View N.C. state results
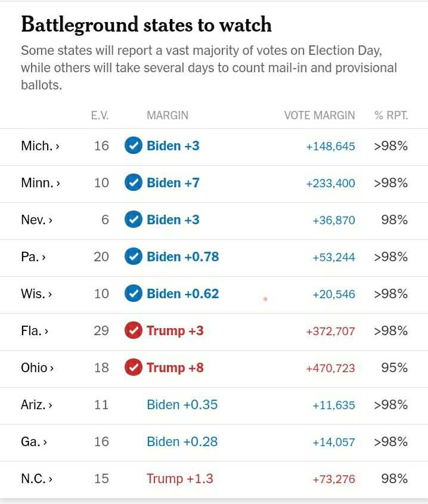Image resolution: width=428 pixels, height=504 pixels. [36, 479]
